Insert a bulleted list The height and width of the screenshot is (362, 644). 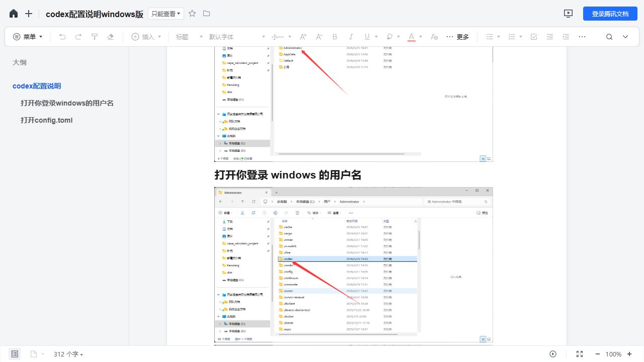490,37
